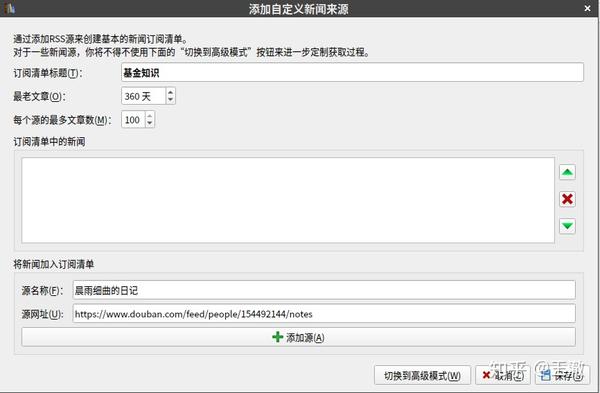Close the dialog window
The width and height of the screenshot is (600, 393).
(x=587, y=8)
